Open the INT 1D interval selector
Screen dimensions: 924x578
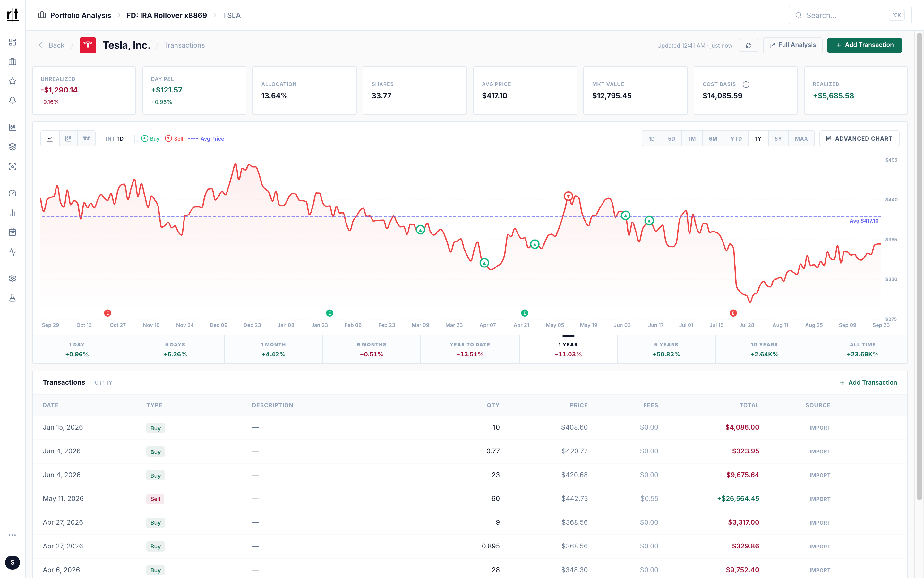click(x=115, y=139)
